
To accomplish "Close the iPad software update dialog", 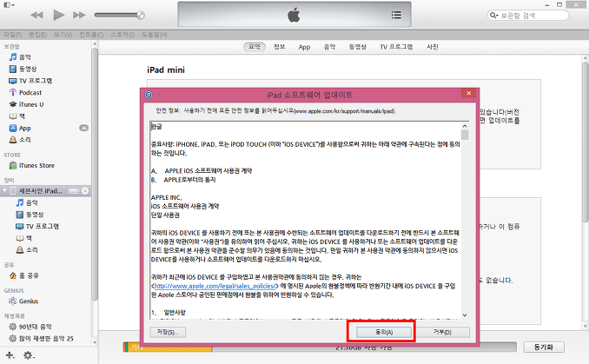I will [x=468, y=94].
